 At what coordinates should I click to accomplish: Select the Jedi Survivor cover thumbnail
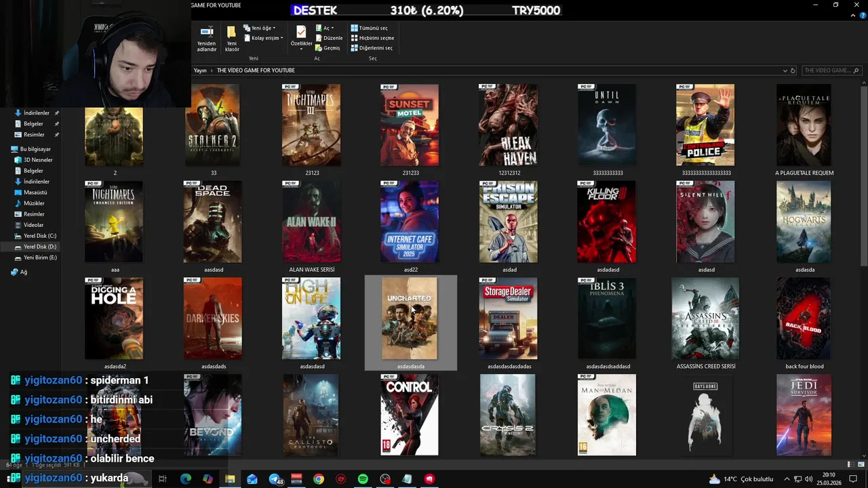pos(804,415)
